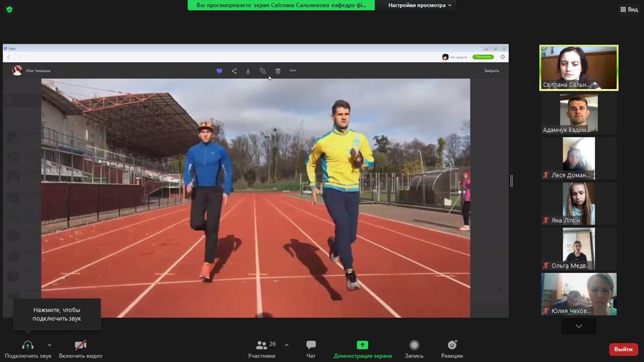Viewport: 644px width, 362px height.
Task: Click Закрыть to close the photo viewer
Action: click(x=491, y=71)
